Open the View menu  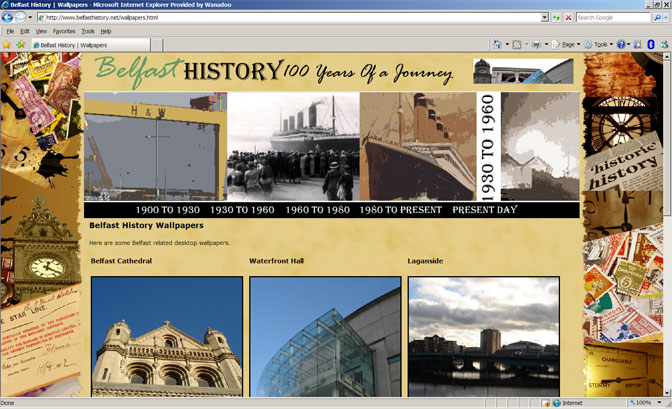[x=41, y=31]
